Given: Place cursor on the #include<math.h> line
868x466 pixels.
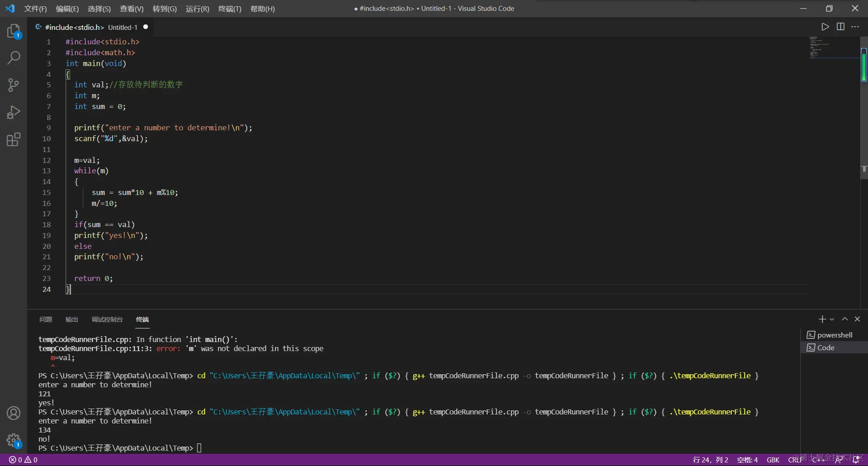Looking at the screenshot, I should (100, 52).
